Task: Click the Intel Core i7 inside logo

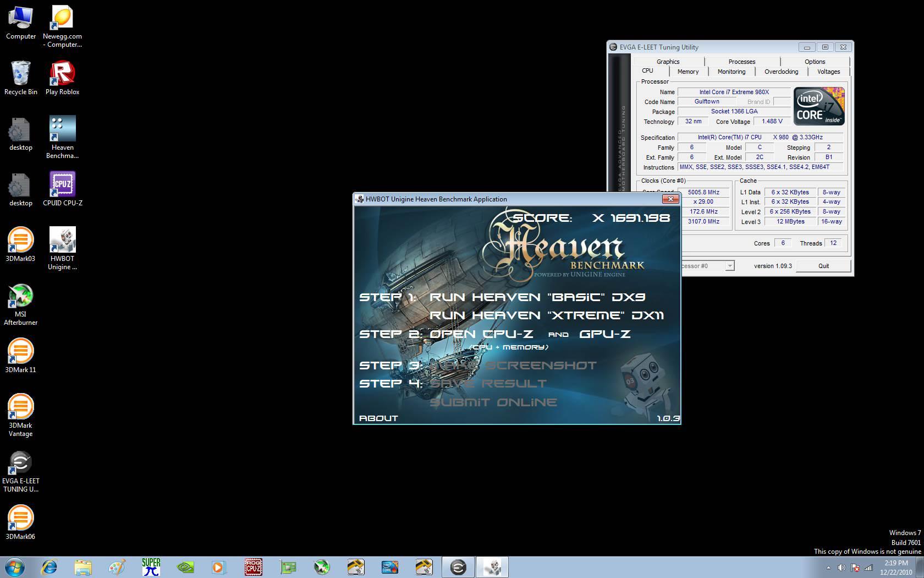Action: 819,106
